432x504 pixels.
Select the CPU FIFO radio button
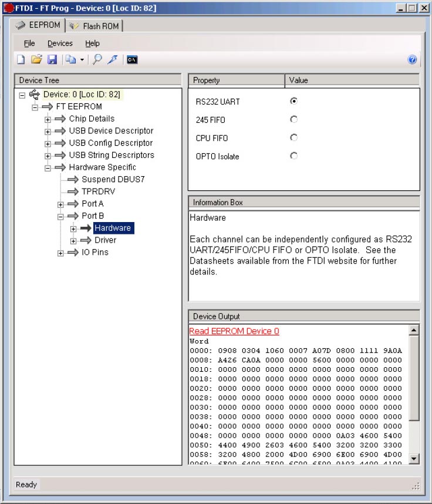pos(293,137)
